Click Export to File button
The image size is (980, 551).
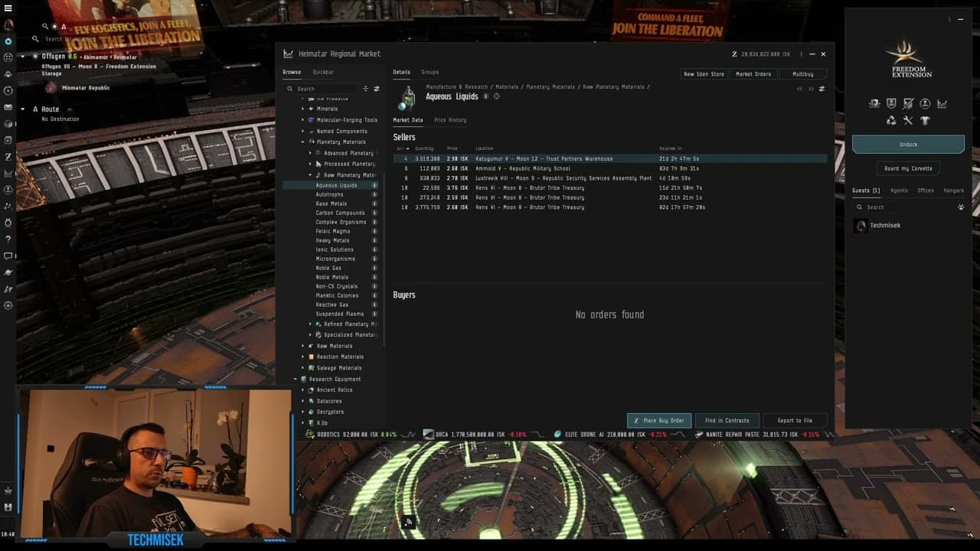795,420
